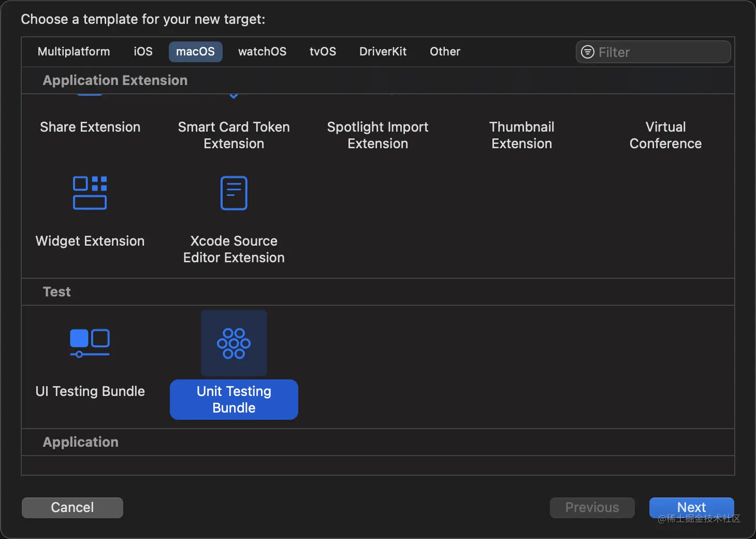Show the tvOS templates tab
The image size is (756, 539).
click(323, 52)
